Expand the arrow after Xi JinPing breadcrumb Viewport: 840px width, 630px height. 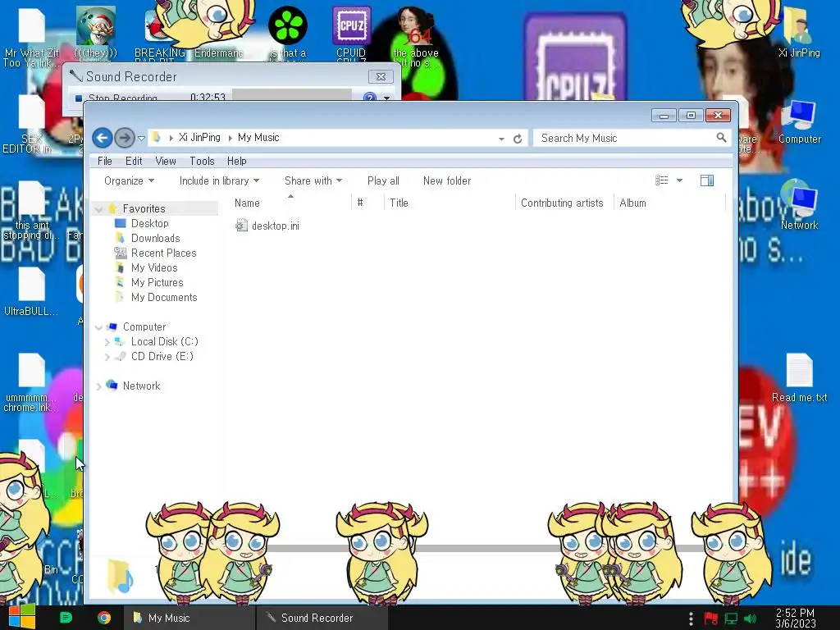coord(230,138)
